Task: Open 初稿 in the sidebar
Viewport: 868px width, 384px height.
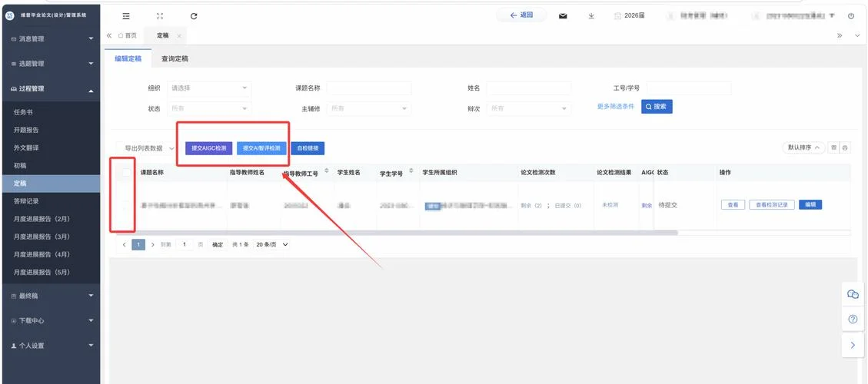Action: tap(51, 165)
